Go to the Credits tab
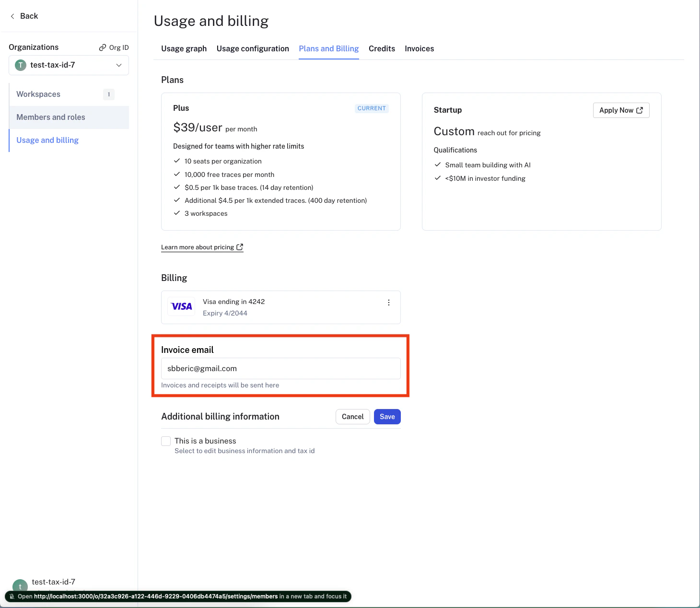Image resolution: width=700 pixels, height=608 pixels. (382, 48)
